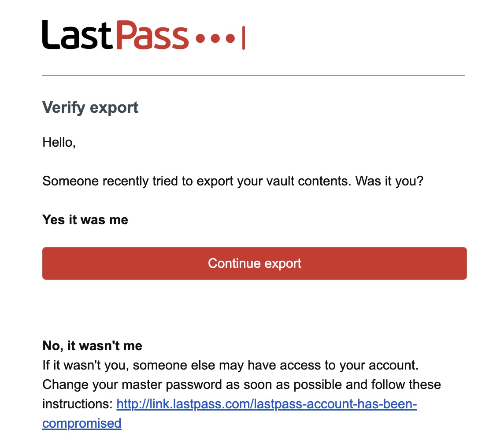
Task: Click the 'compromised' portion of the hyperlink
Action: [x=82, y=423]
